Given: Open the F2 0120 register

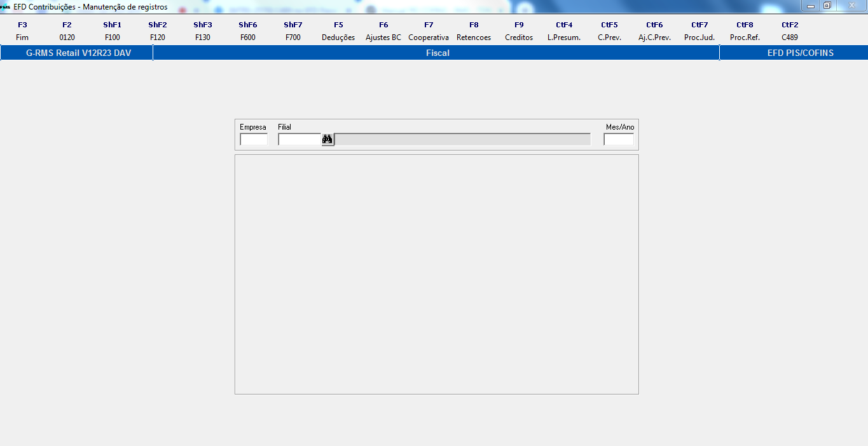Looking at the screenshot, I should tap(67, 31).
